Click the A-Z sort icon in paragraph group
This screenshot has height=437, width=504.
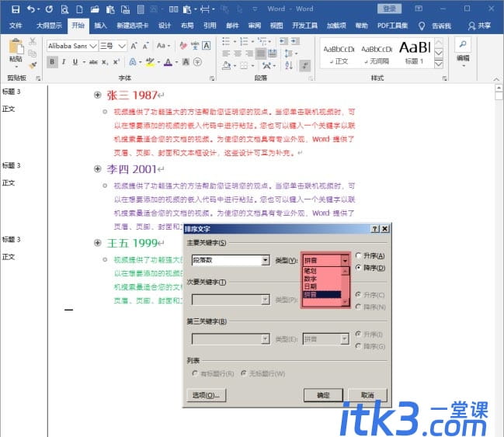coord(289,65)
